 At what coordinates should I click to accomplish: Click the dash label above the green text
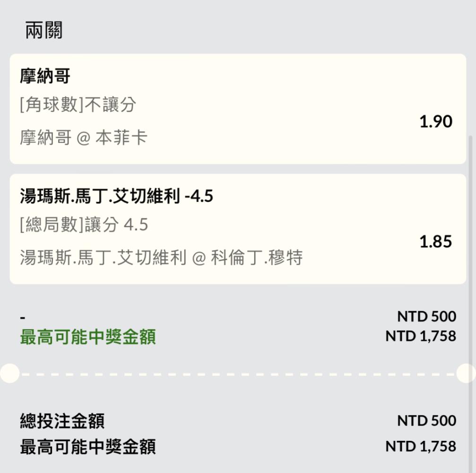23,318
